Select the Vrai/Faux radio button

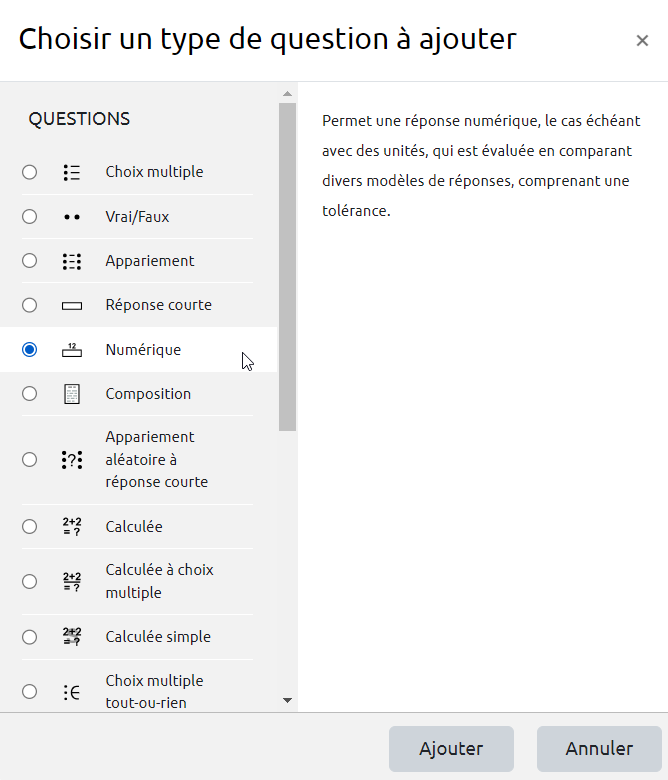coord(30,217)
